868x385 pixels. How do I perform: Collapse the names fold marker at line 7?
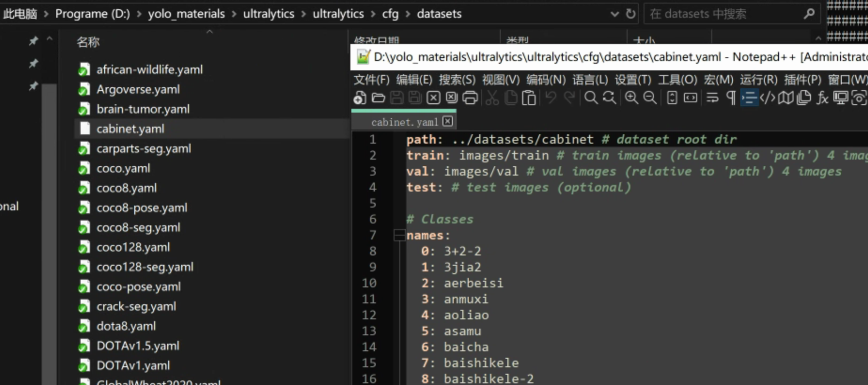399,235
